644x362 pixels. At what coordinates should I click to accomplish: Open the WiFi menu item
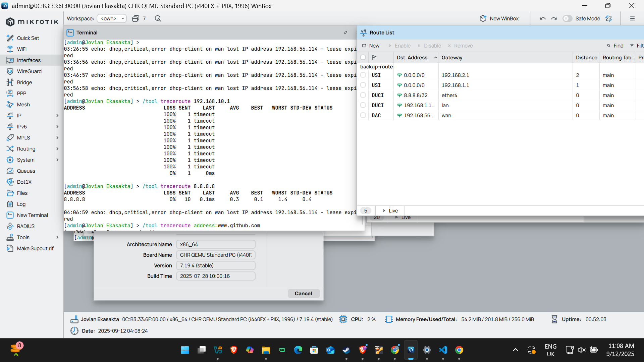tap(22, 49)
